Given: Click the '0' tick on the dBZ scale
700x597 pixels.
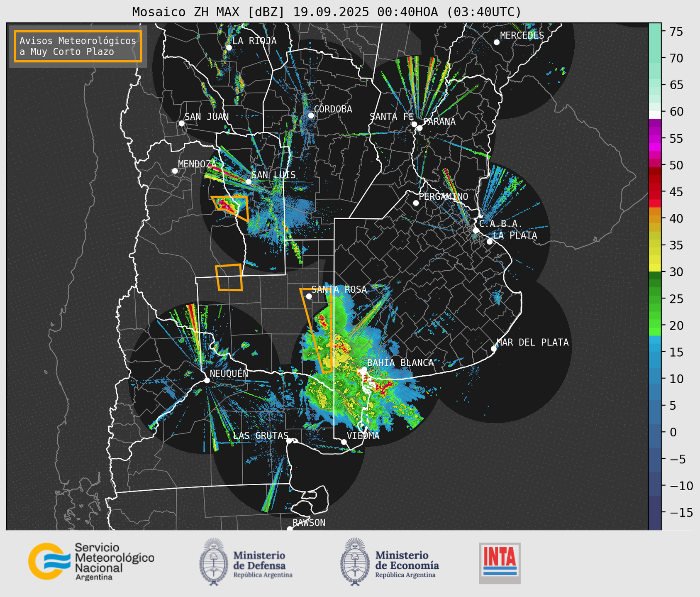Looking at the screenshot, I should 673,432.
